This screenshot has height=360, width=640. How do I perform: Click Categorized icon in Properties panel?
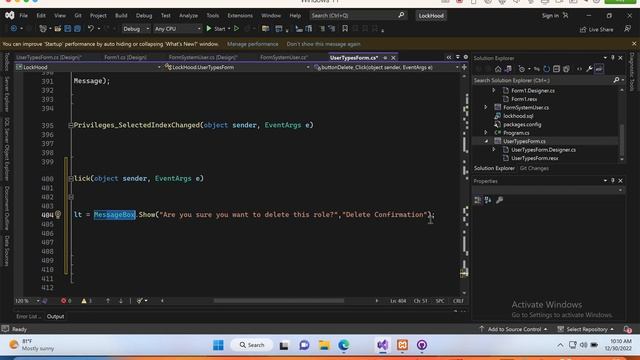(x=478, y=200)
